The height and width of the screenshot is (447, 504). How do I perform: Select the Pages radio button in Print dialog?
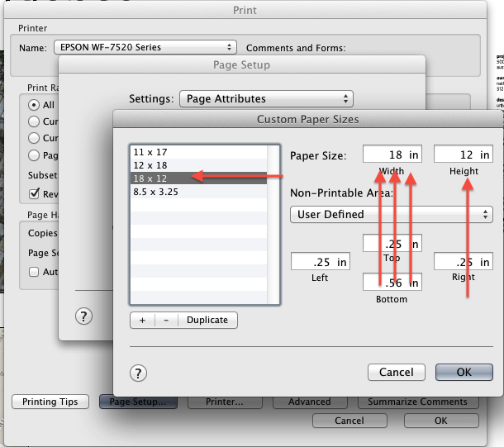coord(34,155)
